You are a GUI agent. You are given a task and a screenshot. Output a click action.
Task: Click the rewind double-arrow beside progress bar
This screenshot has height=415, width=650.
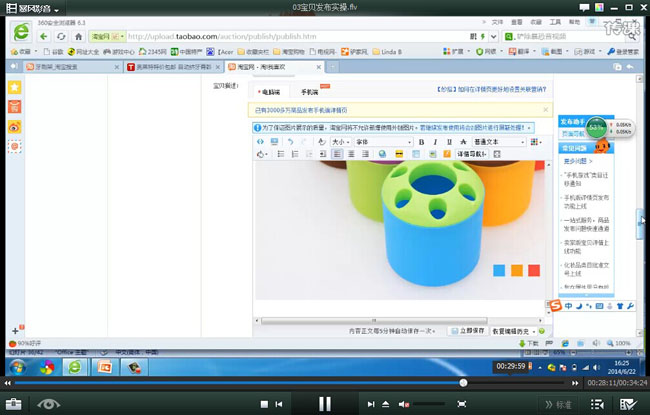point(7,383)
